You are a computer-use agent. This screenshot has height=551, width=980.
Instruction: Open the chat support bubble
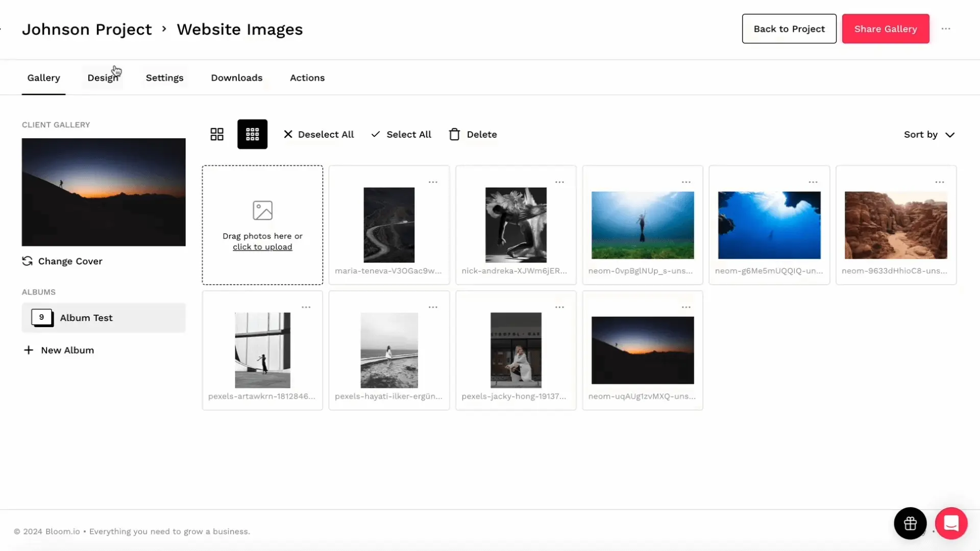[x=951, y=523]
